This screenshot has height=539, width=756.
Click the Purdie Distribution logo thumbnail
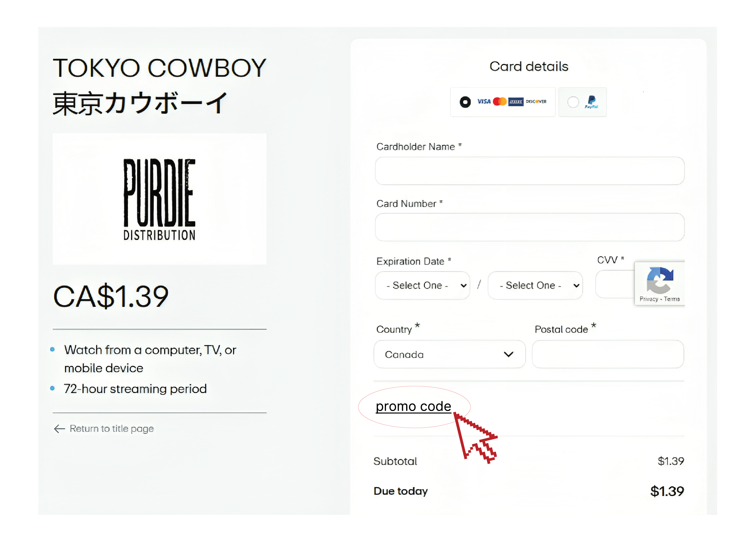point(159,199)
